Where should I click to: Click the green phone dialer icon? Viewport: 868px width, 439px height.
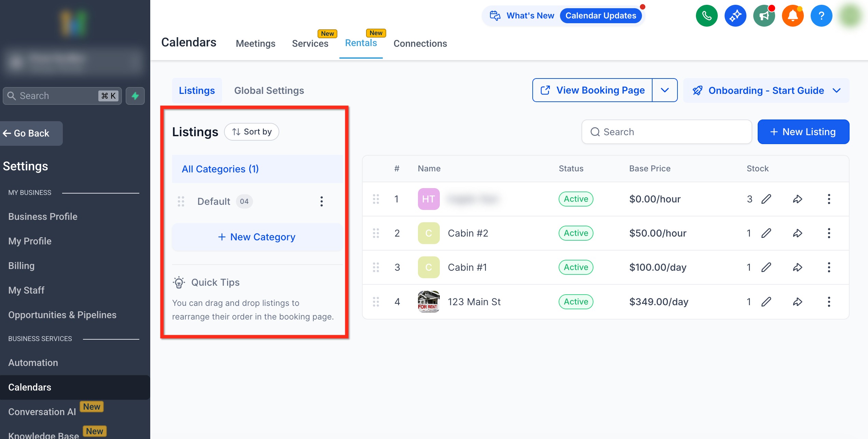(706, 16)
